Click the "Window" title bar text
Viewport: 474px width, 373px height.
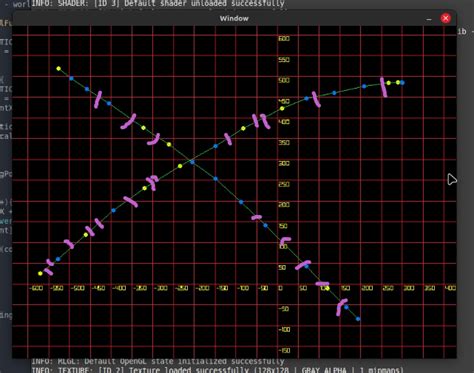tap(234, 18)
